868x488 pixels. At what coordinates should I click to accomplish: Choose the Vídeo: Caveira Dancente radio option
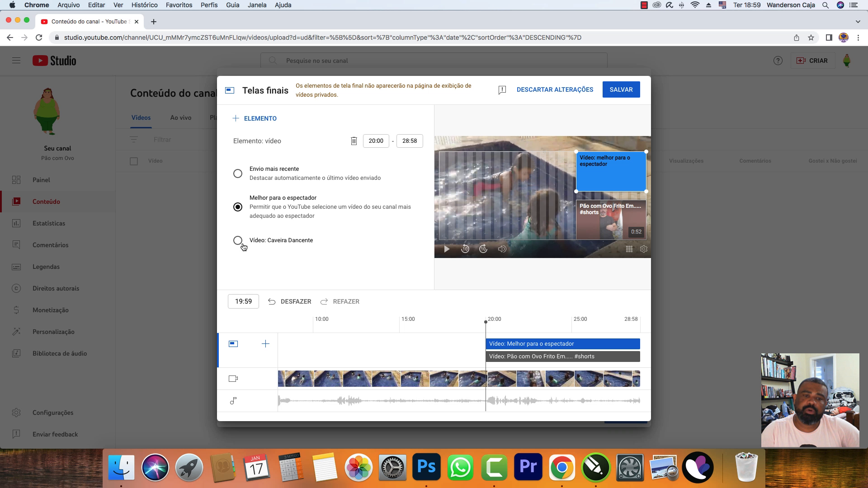pyautogui.click(x=238, y=240)
